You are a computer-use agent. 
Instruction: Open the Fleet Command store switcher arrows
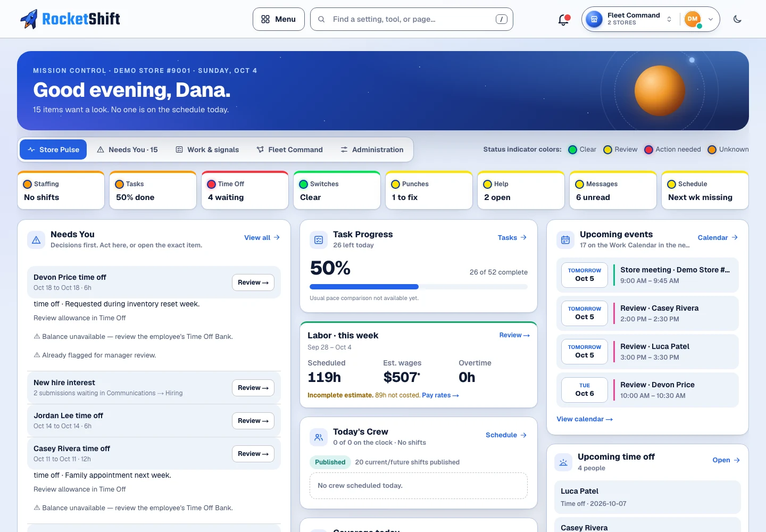pyautogui.click(x=669, y=19)
